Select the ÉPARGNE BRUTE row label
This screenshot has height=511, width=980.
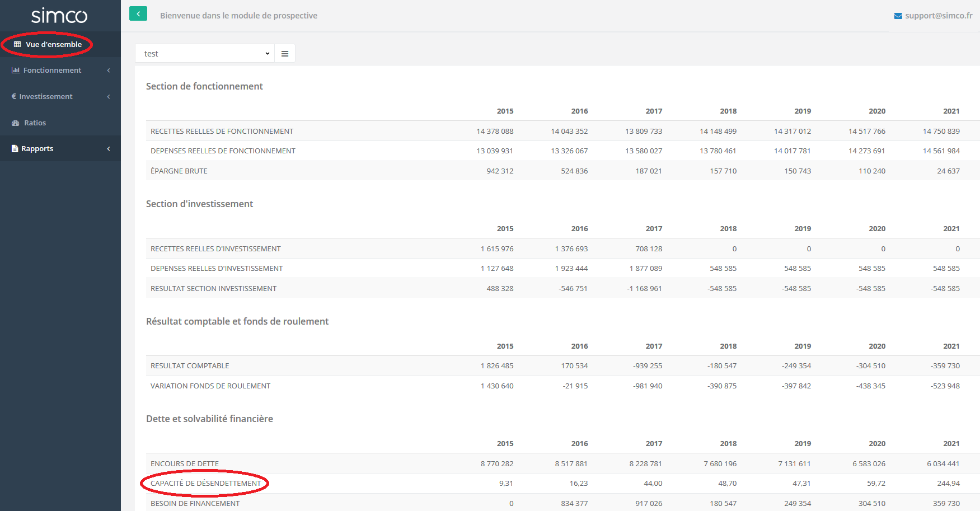pyautogui.click(x=179, y=171)
